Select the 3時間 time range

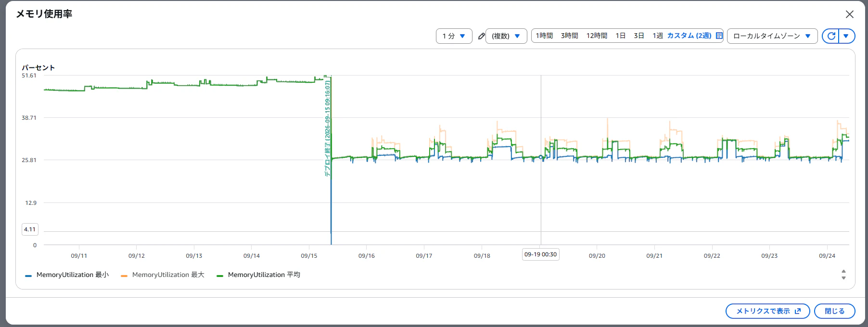click(x=569, y=36)
